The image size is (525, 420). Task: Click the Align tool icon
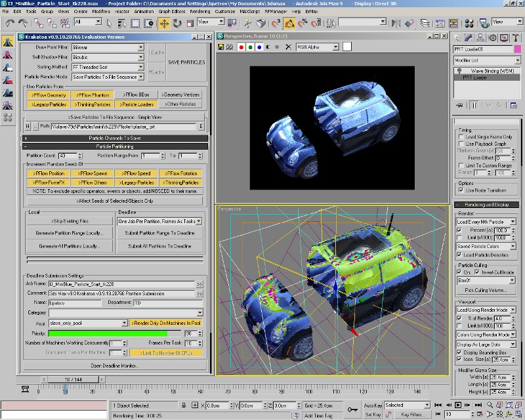click(409, 23)
